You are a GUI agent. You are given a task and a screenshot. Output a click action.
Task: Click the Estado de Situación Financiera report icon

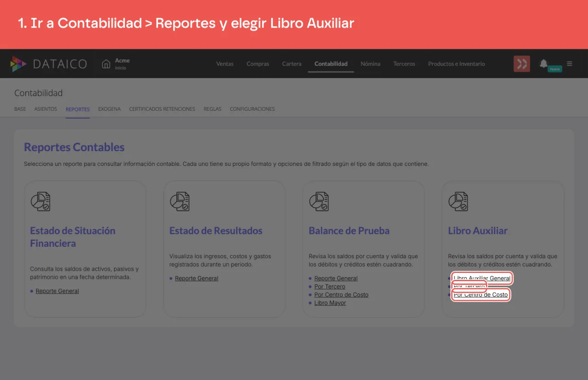pyautogui.click(x=40, y=201)
